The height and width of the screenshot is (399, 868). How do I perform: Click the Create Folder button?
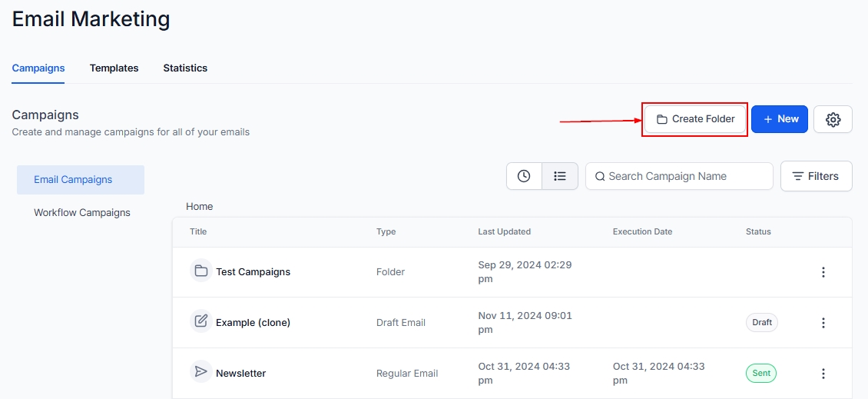point(694,119)
